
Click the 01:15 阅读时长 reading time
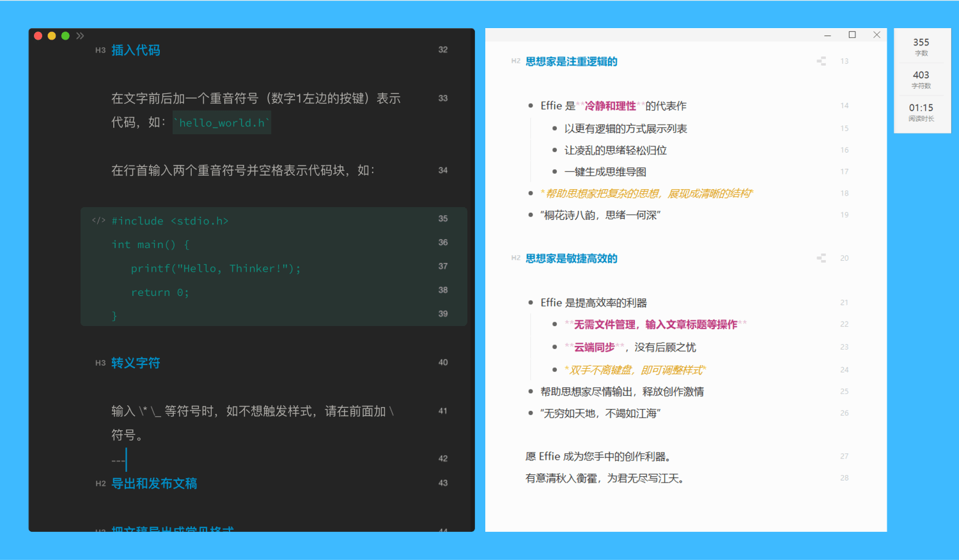click(x=921, y=112)
